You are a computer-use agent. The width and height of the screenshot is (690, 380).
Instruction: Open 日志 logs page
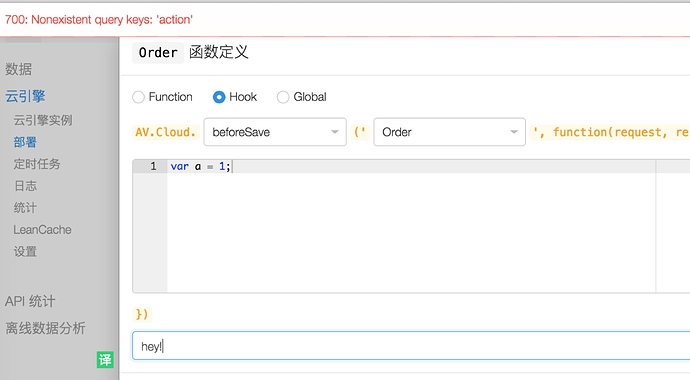(25, 186)
